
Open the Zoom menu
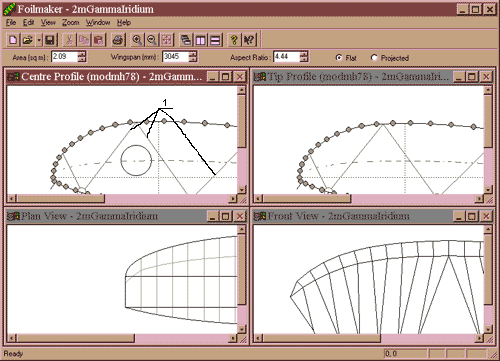tap(71, 23)
